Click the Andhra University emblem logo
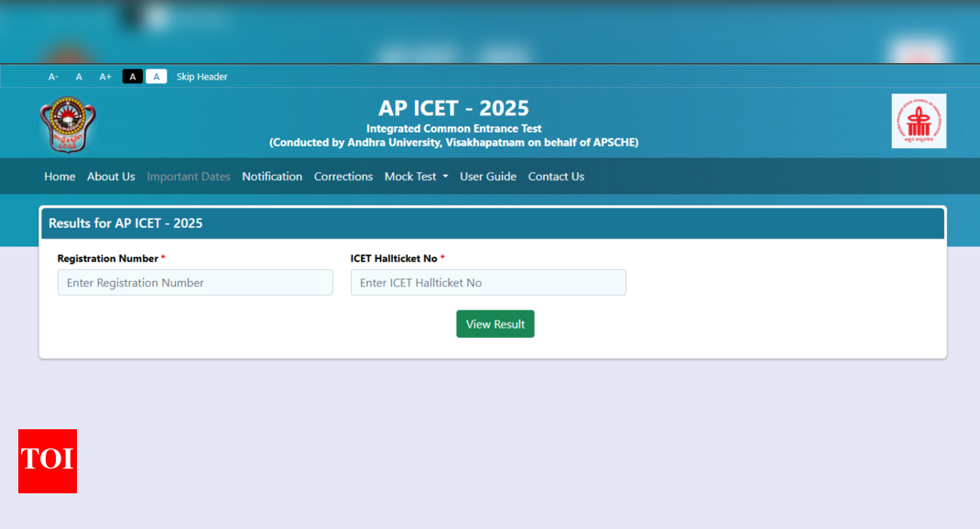This screenshot has width=980, height=529. coord(68,124)
